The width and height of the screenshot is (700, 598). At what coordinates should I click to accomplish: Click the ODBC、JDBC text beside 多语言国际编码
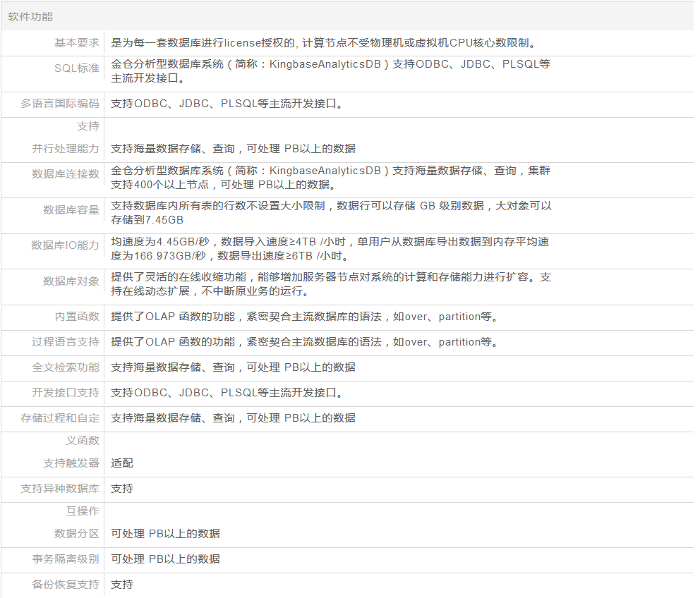227,104
